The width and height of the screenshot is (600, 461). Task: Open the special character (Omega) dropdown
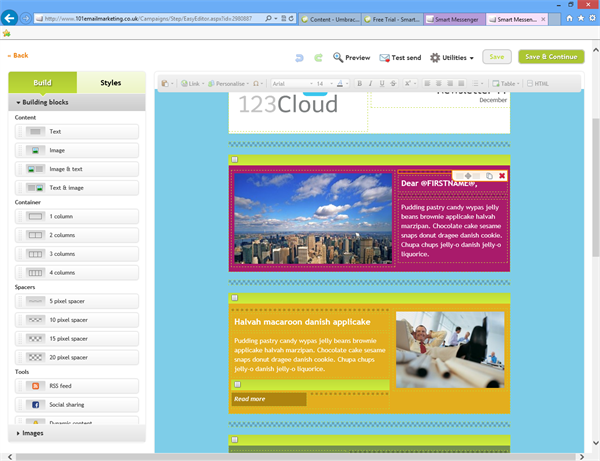[x=258, y=83]
